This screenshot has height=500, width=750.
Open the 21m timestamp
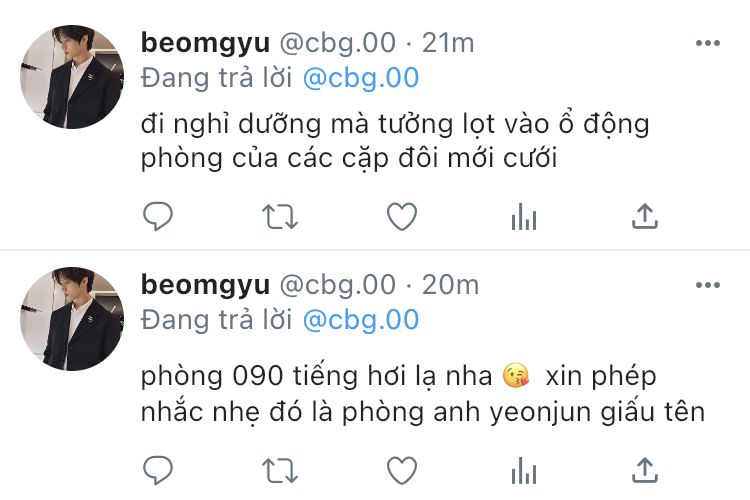click(448, 43)
